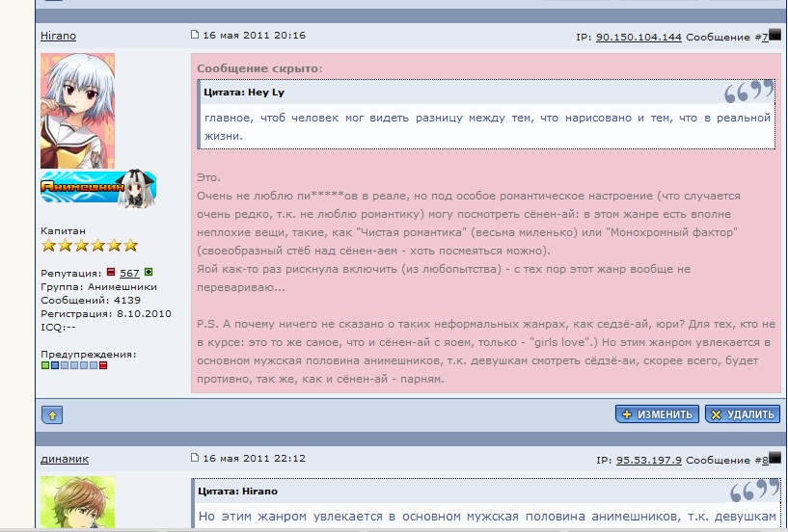Open Hirano's reputation value 567

pyautogui.click(x=129, y=274)
